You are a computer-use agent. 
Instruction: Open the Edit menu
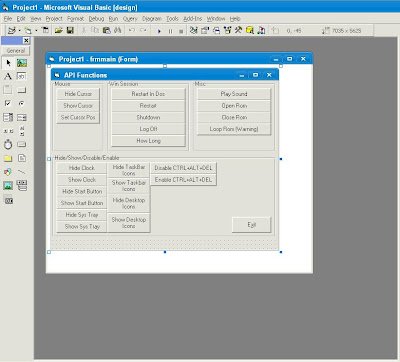coord(21,19)
